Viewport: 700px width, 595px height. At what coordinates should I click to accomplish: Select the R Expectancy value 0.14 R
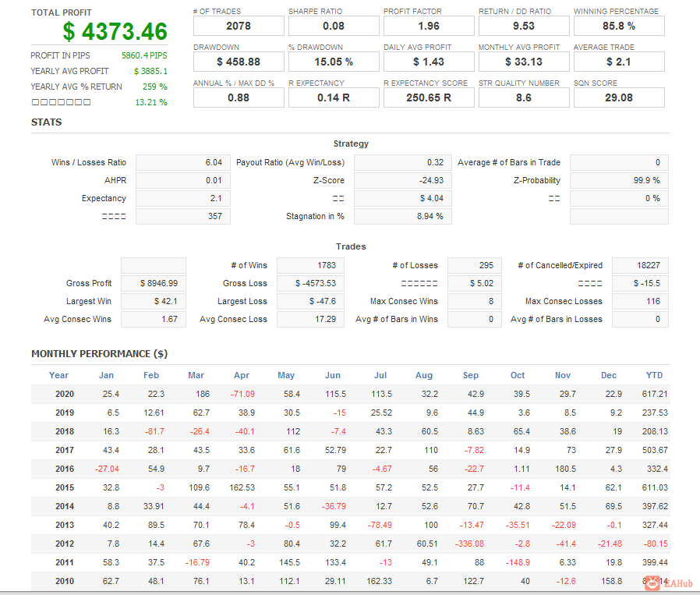click(334, 97)
